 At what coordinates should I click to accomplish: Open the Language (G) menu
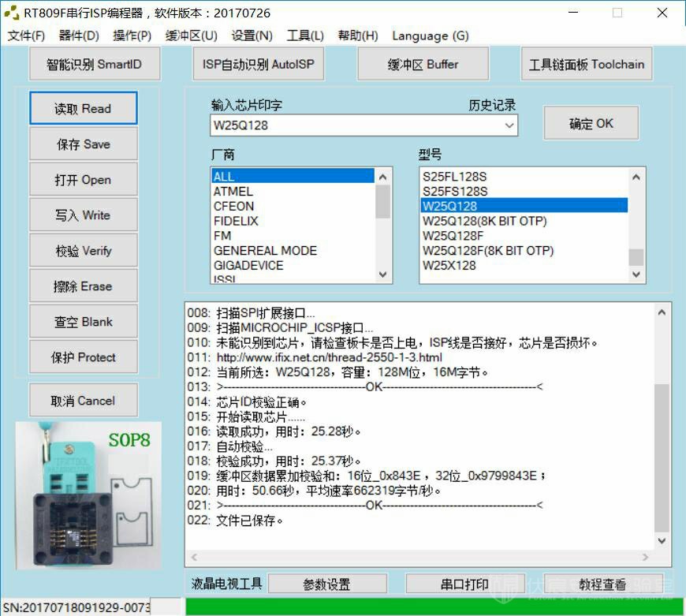pos(430,35)
